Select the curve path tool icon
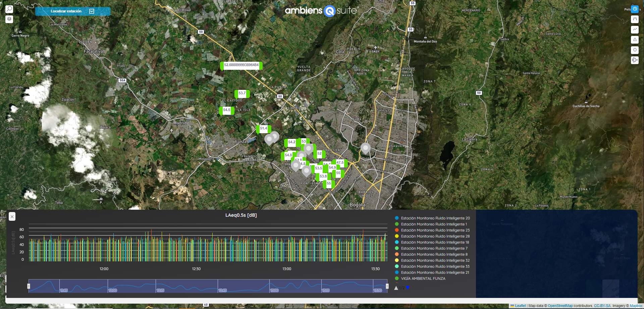 point(635,19)
